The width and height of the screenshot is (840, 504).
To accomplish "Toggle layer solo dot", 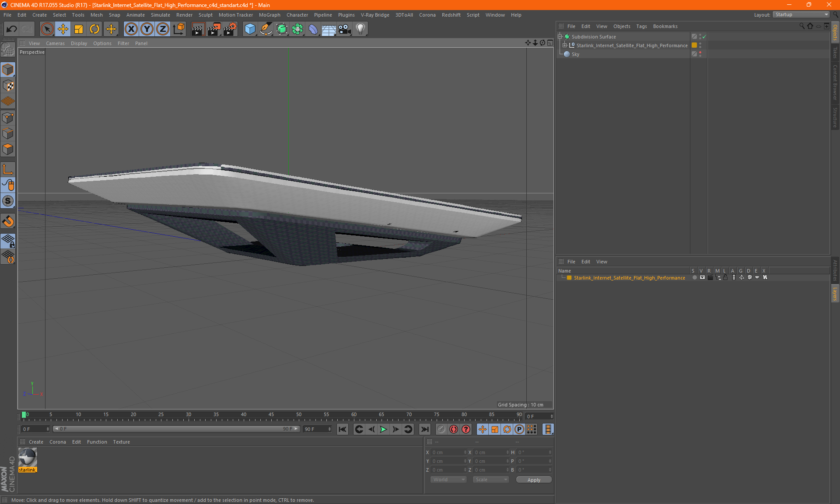I will pyautogui.click(x=694, y=277).
